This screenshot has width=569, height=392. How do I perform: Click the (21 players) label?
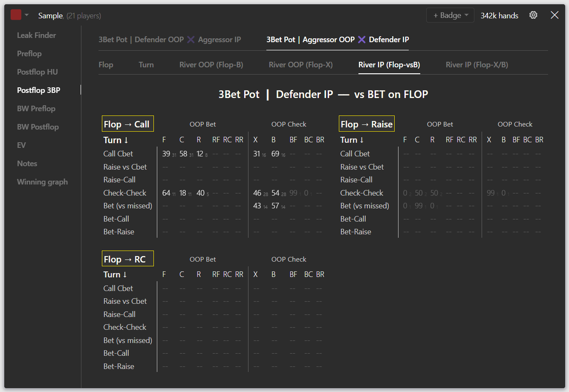pos(84,16)
